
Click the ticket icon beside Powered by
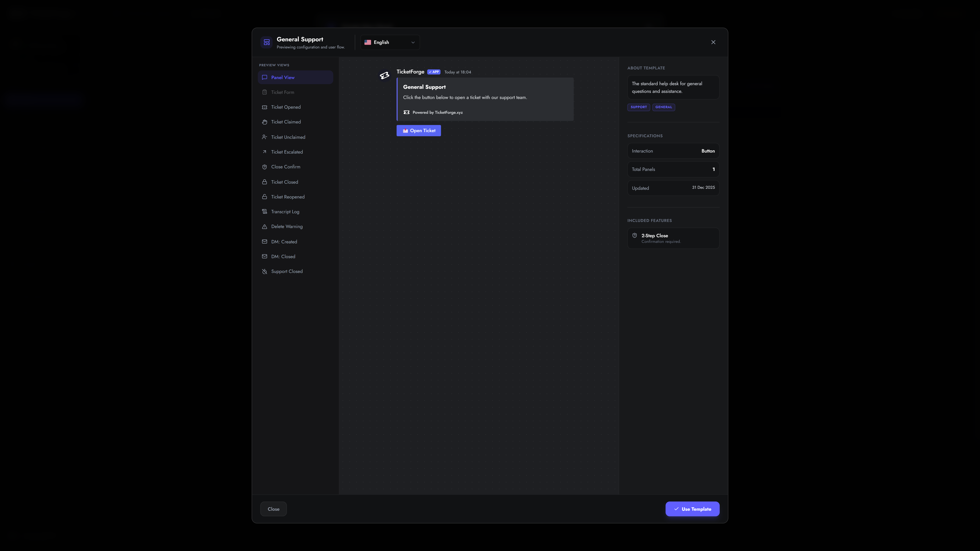(x=406, y=112)
